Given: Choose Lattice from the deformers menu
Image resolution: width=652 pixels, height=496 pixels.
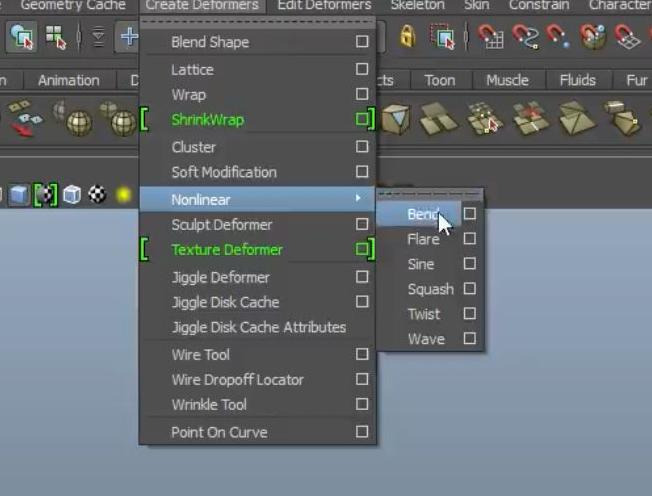Looking at the screenshot, I should [x=192, y=70].
